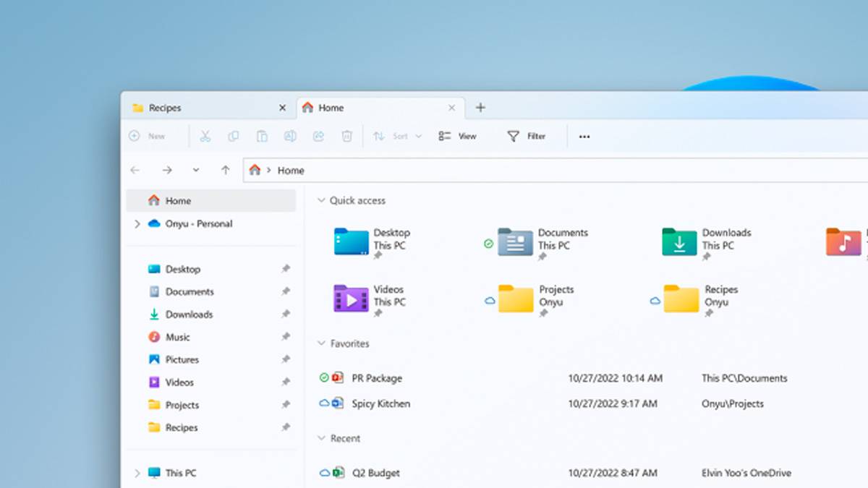Click the Cut scissors icon
Image resolution: width=868 pixels, height=488 pixels.
coord(205,136)
